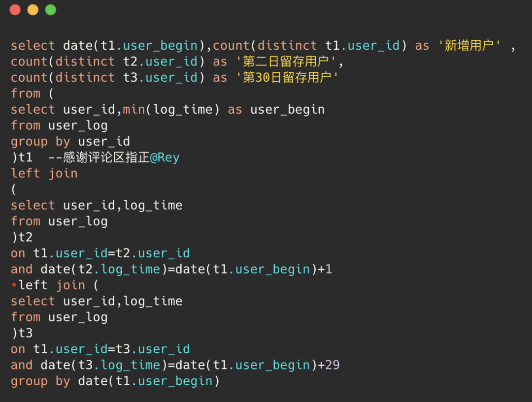
Task: Click the green maximize window dot
Action: [x=51, y=10]
